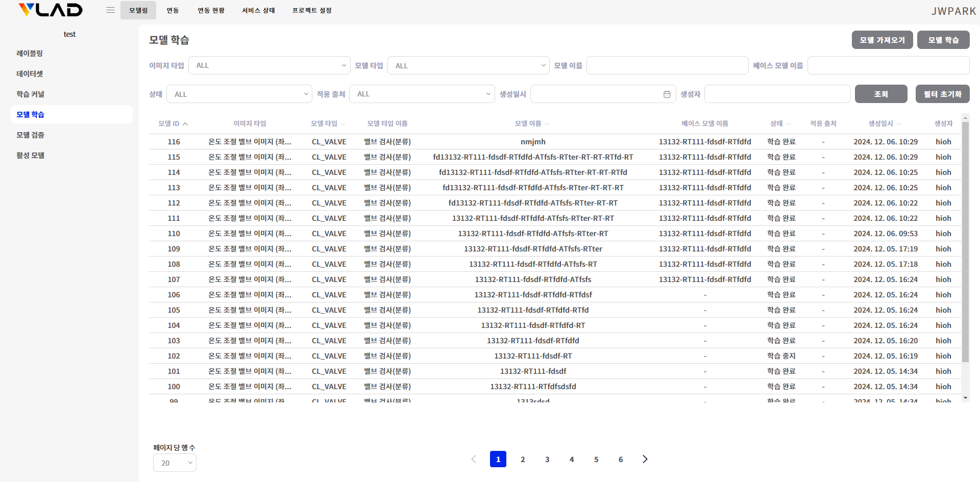Click the table vertical scrollbar thumb
This screenshot has width=980, height=482.
965,242
